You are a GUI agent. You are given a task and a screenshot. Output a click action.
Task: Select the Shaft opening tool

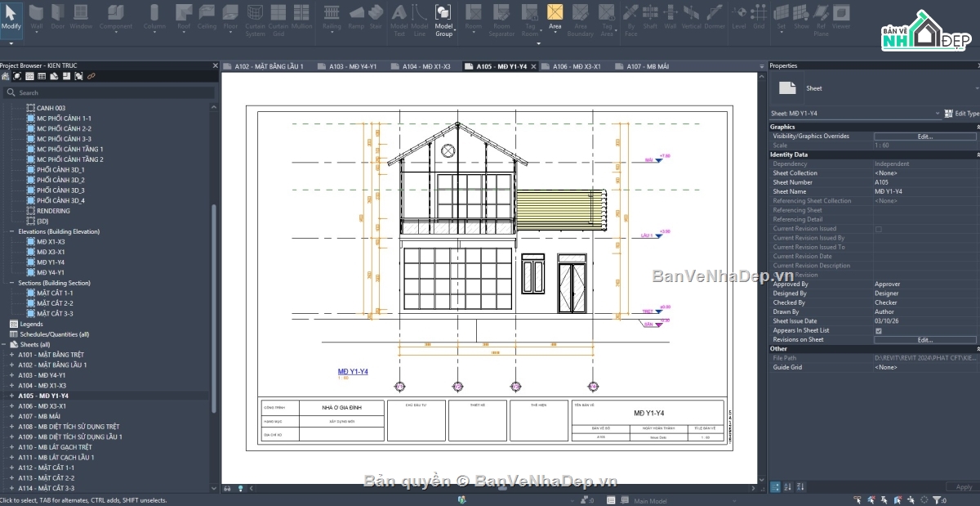point(650,16)
